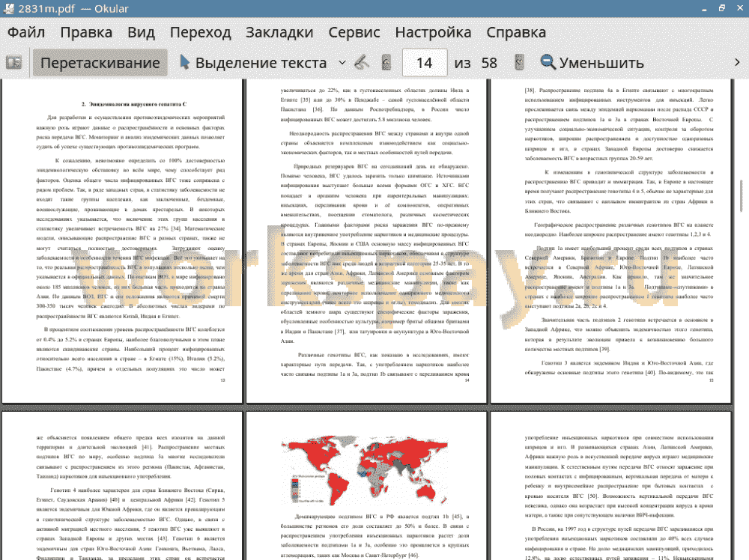This screenshot has width=749, height=560.
Task: Activate the Перетаскивание browse mode
Action: 100,63
